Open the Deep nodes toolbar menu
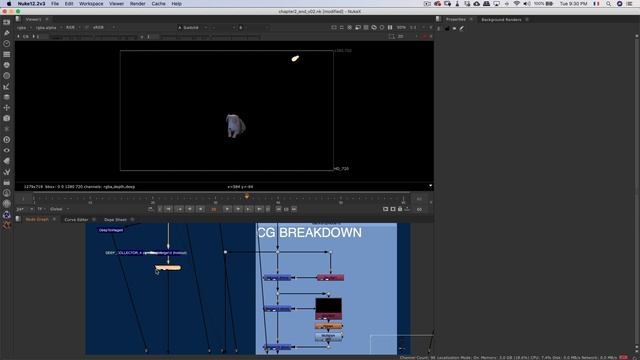This screenshot has height=360, width=640. click(x=7, y=140)
